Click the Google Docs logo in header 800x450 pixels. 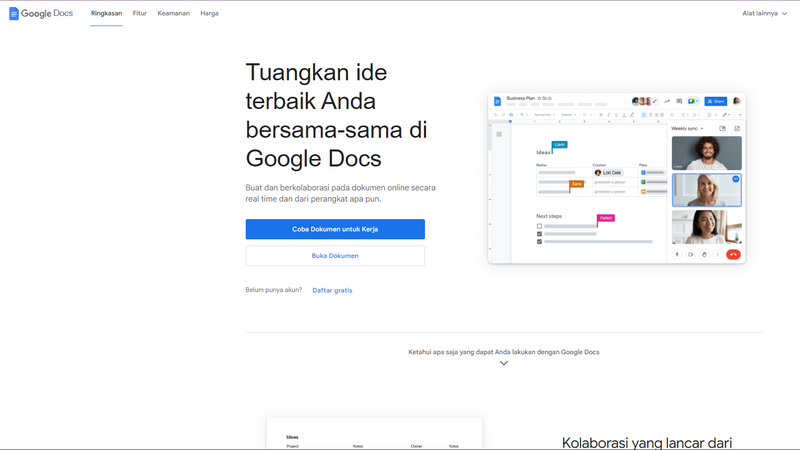(41, 13)
